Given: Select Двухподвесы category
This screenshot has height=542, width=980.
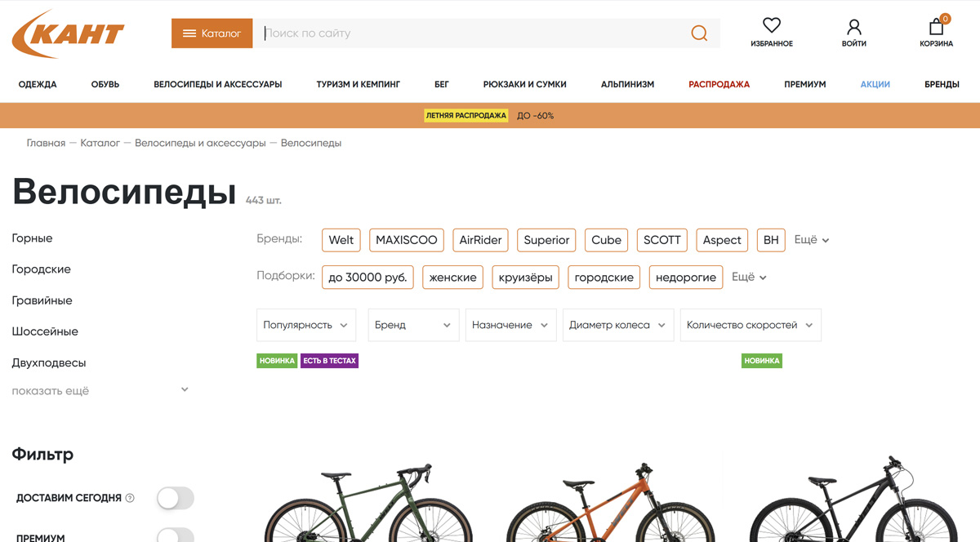Looking at the screenshot, I should click(x=49, y=362).
